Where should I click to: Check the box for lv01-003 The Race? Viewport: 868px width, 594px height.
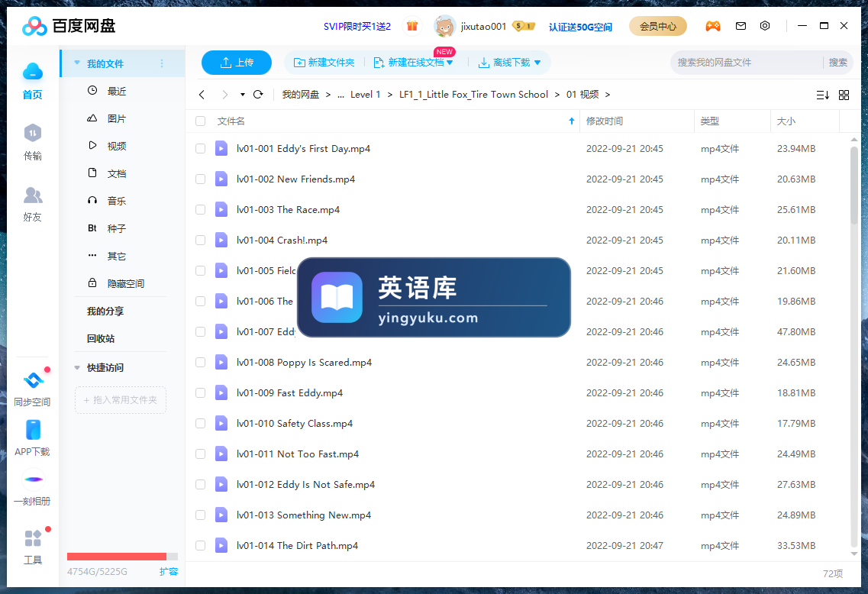click(200, 210)
